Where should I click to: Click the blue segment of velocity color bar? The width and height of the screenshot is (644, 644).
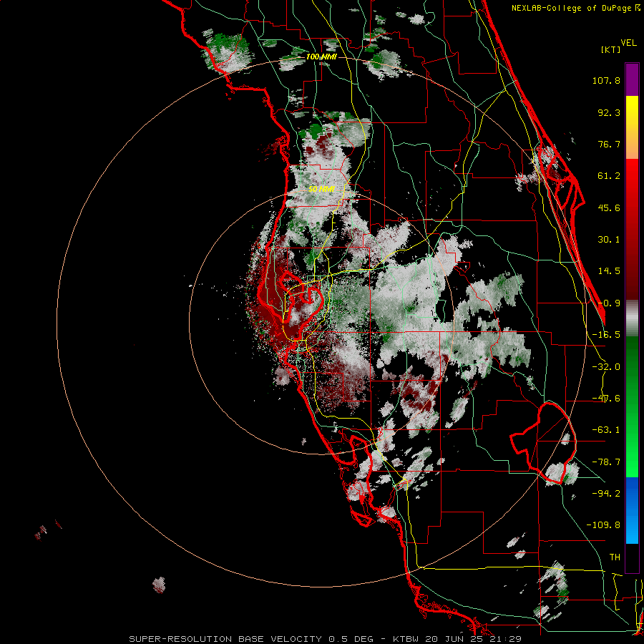(x=632, y=510)
